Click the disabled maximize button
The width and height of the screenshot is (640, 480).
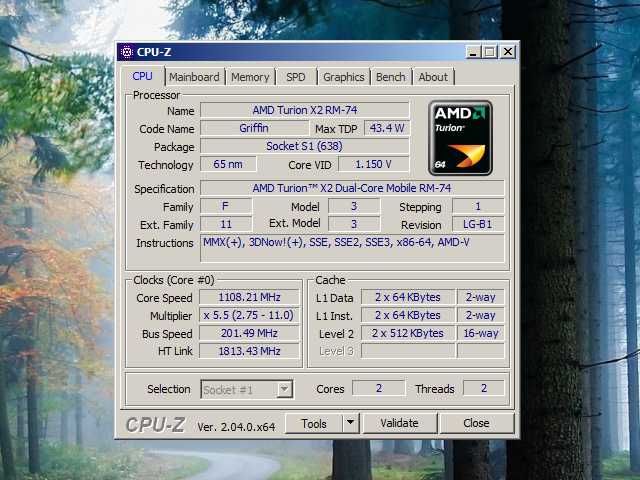click(489, 52)
